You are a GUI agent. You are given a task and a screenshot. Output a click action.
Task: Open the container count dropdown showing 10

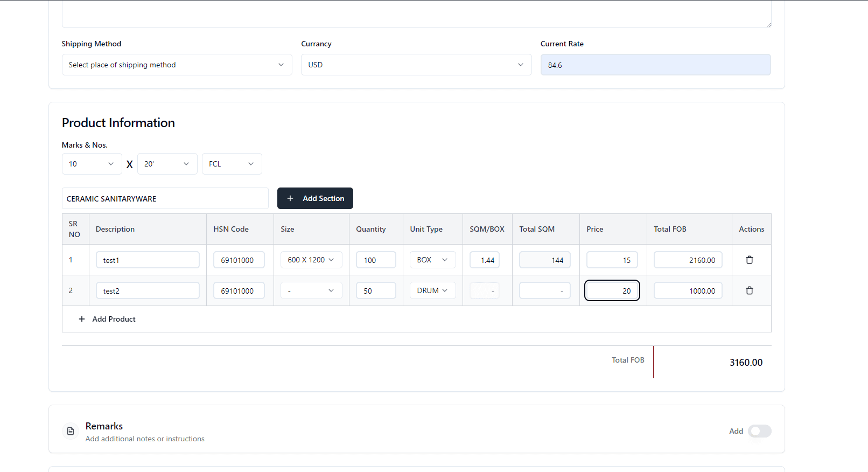click(92, 164)
